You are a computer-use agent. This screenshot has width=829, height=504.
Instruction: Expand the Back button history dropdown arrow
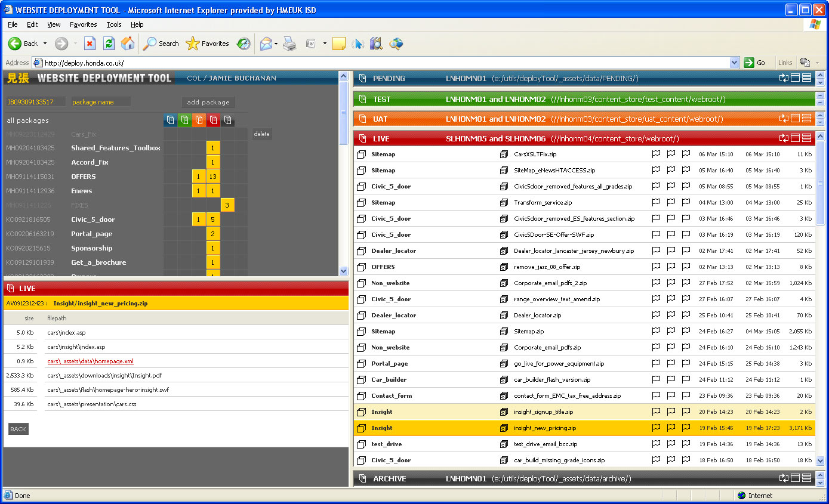[x=45, y=44]
